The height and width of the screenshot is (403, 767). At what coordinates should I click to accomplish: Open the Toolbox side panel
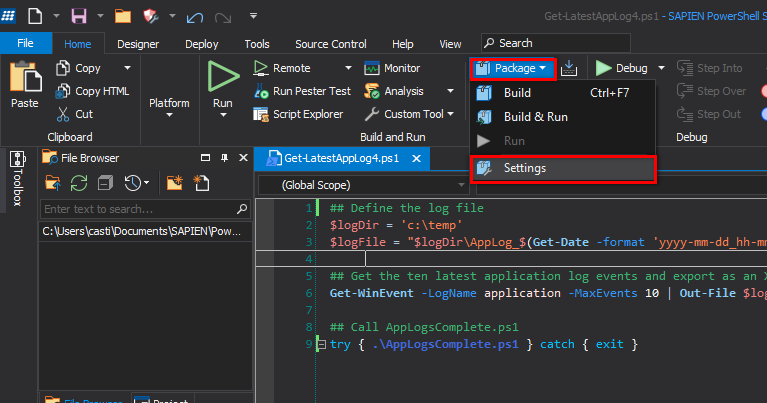pos(18,179)
